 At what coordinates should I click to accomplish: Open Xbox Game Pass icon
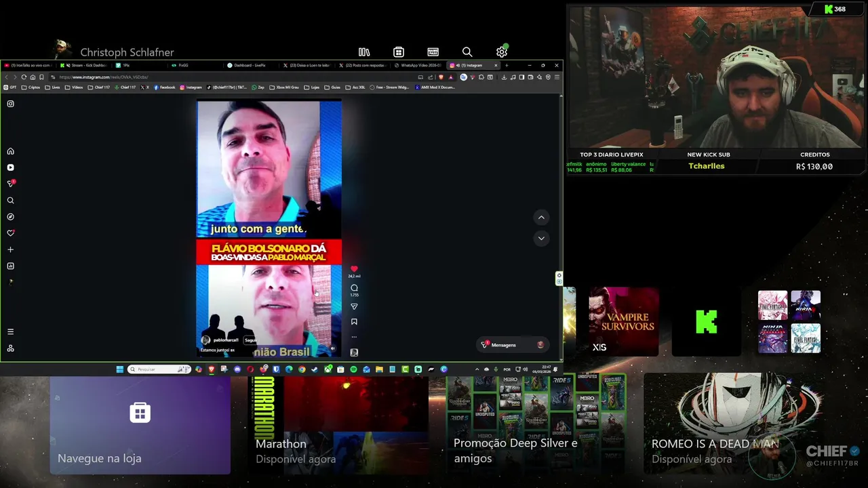coord(433,52)
